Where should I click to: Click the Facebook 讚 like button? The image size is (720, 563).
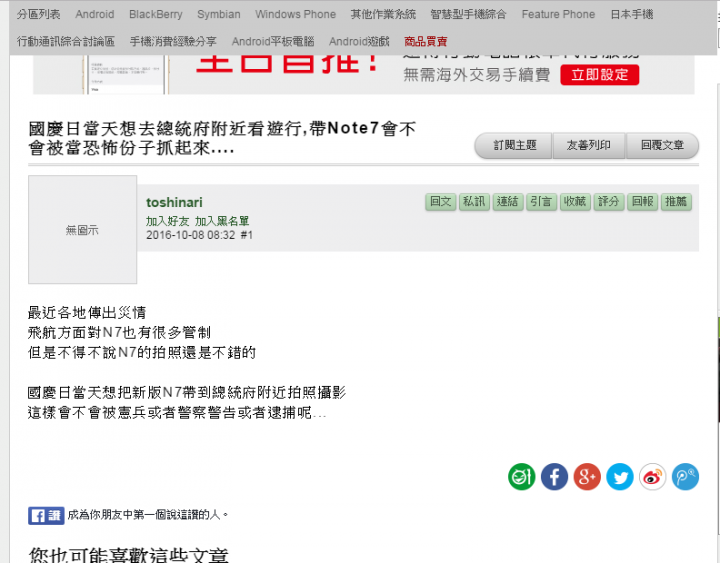tap(46, 515)
